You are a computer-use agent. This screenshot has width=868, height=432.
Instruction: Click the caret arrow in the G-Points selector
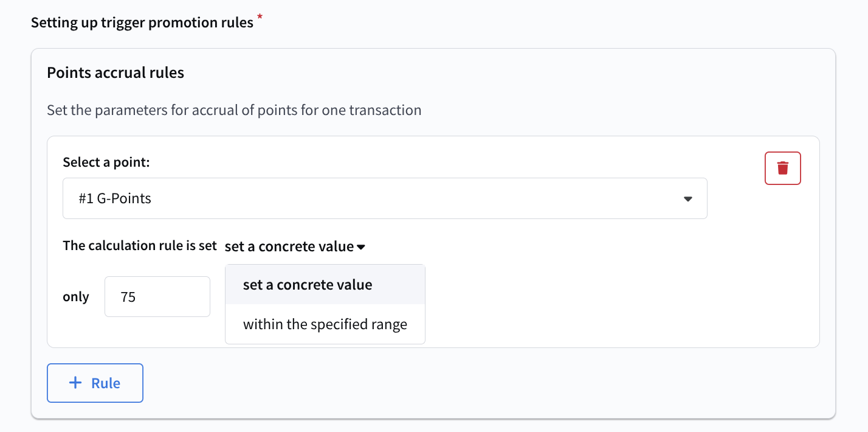(x=687, y=199)
